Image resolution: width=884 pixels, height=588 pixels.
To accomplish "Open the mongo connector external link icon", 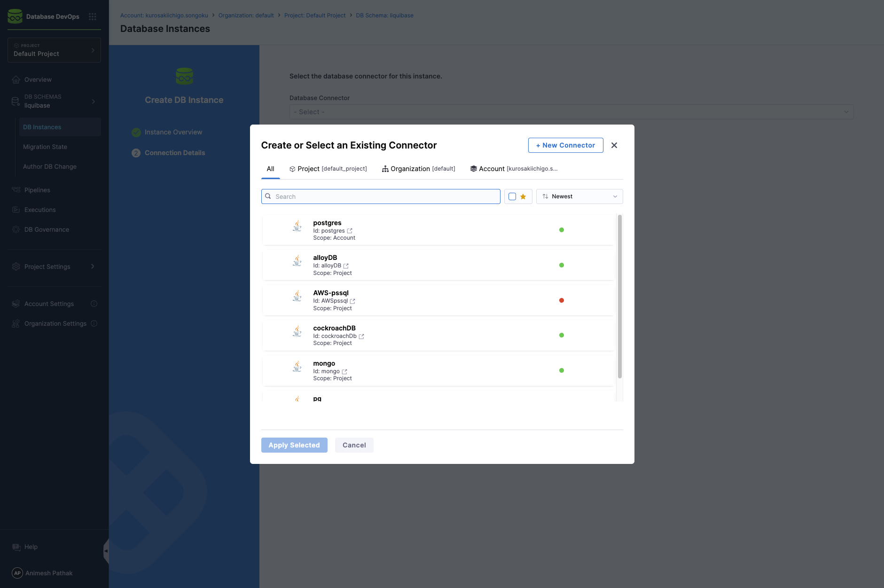I will [344, 372].
